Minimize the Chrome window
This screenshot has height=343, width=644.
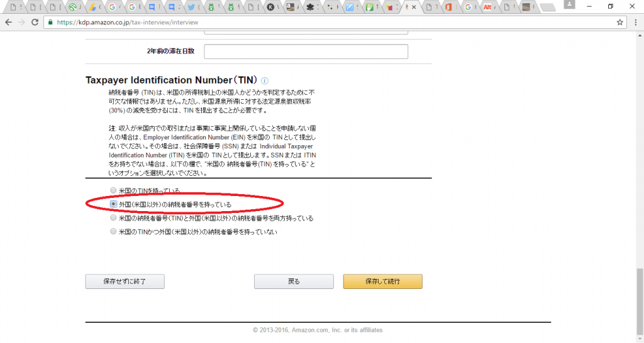tap(589, 6)
